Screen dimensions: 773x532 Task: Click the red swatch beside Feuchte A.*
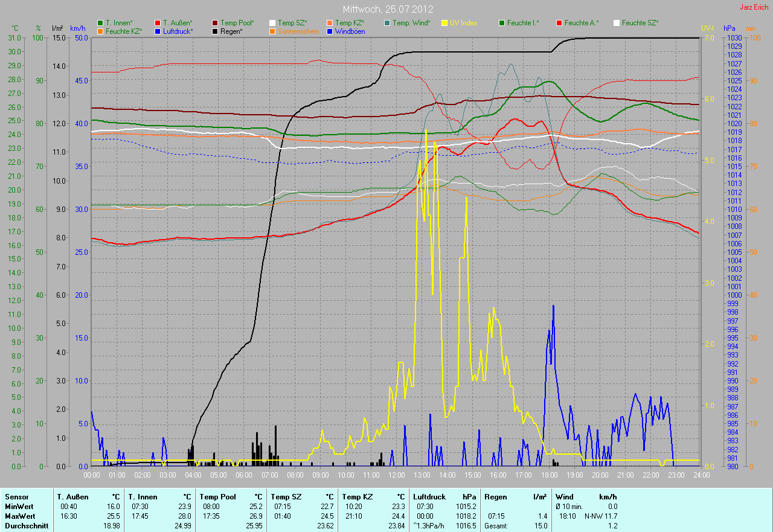pyautogui.click(x=559, y=23)
